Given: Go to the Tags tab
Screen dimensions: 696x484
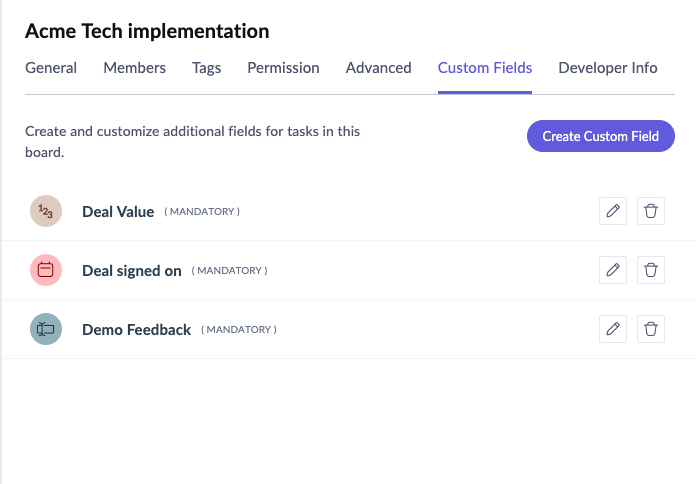Looking at the screenshot, I should 207,68.
